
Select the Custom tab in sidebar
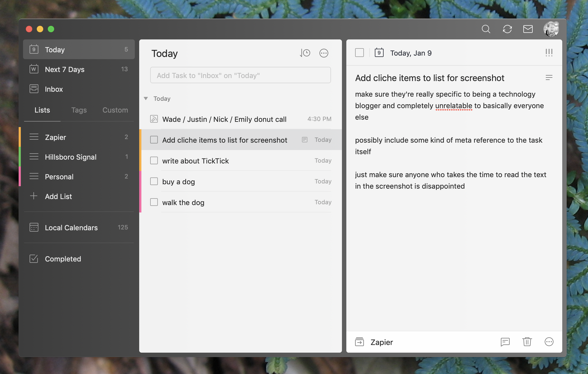(x=115, y=110)
